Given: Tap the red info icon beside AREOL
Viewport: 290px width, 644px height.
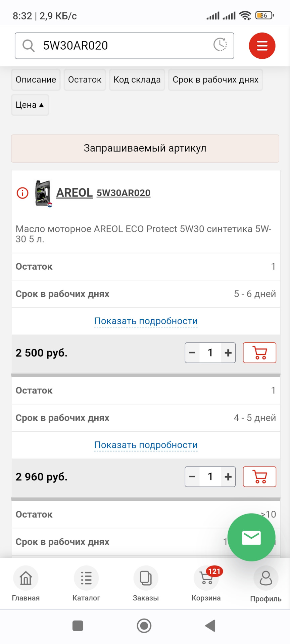Looking at the screenshot, I should pos(22,193).
